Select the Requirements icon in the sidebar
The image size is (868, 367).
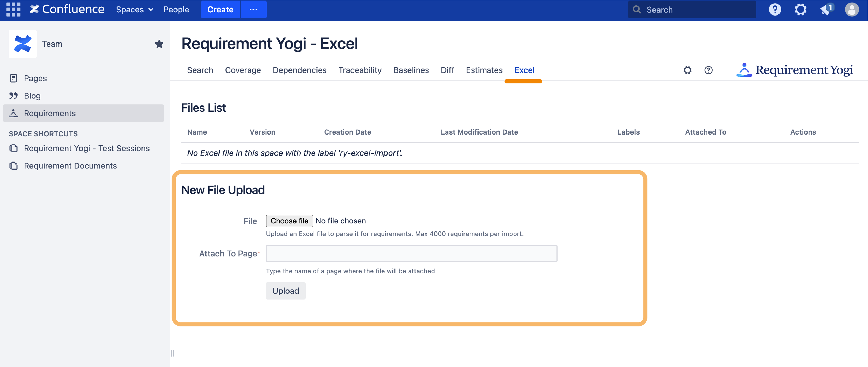13,113
